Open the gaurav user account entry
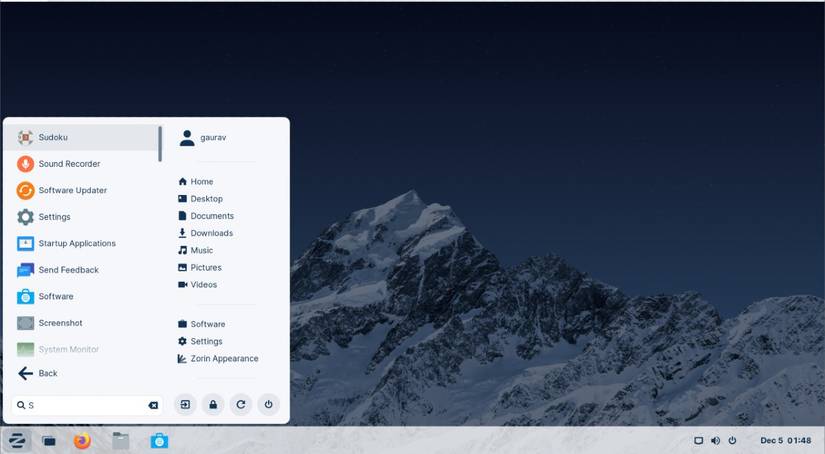This screenshot has height=454, width=825. (x=204, y=138)
